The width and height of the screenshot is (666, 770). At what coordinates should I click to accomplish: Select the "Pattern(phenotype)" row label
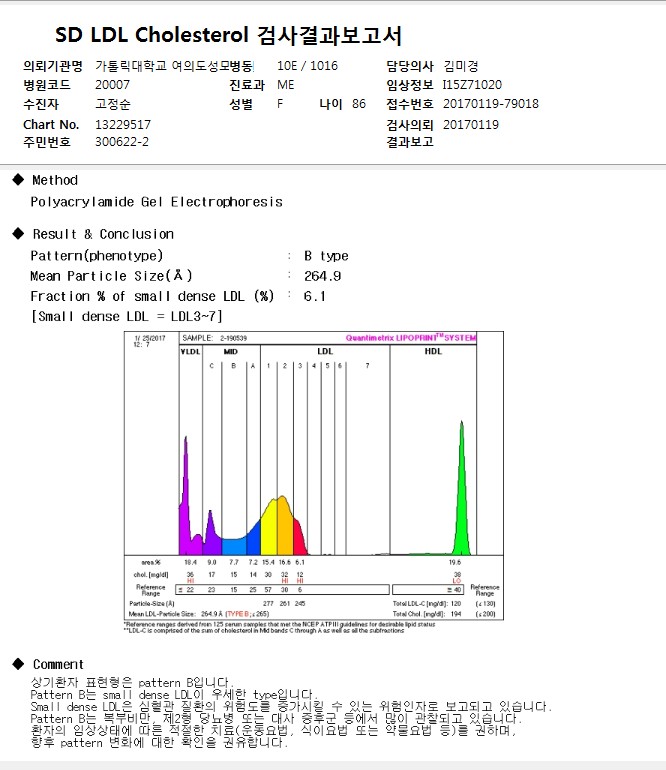[97, 256]
